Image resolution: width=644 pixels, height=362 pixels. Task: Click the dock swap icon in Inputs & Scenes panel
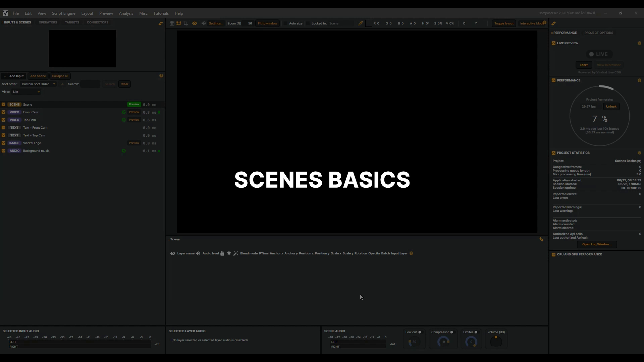(161, 23)
